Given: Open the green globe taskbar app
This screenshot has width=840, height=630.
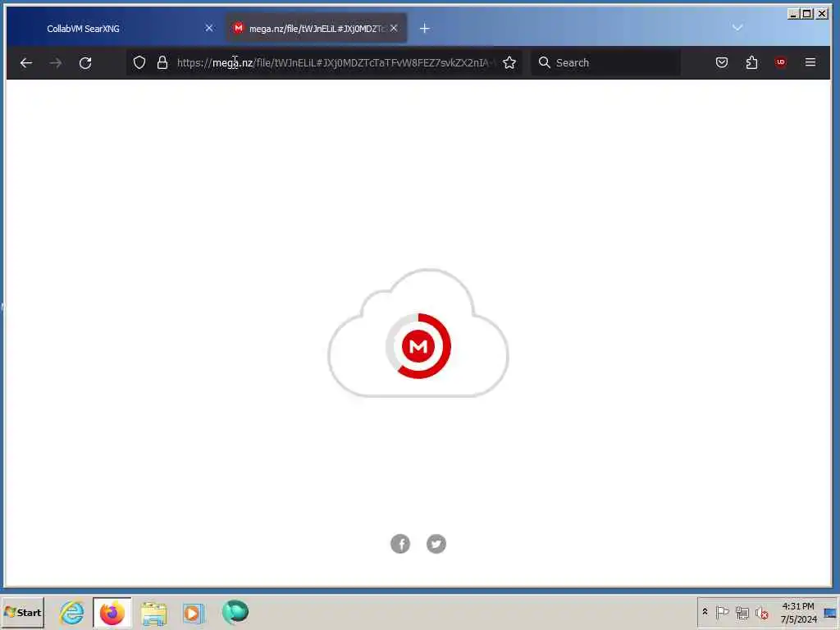Looking at the screenshot, I should (235, 612).
